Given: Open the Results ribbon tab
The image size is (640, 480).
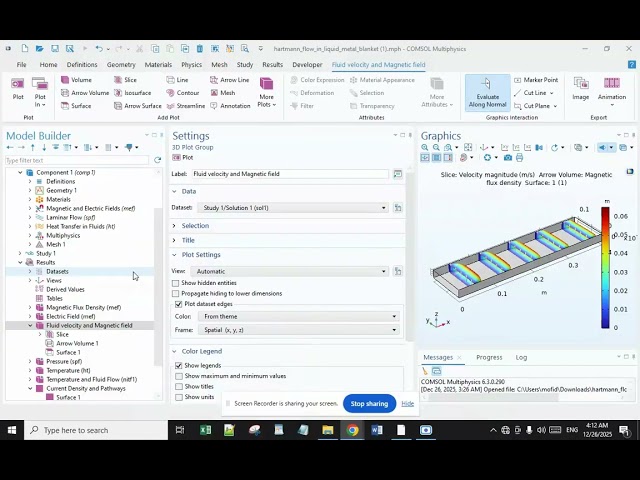Looking at the screenshot, I should click(272, 65).
